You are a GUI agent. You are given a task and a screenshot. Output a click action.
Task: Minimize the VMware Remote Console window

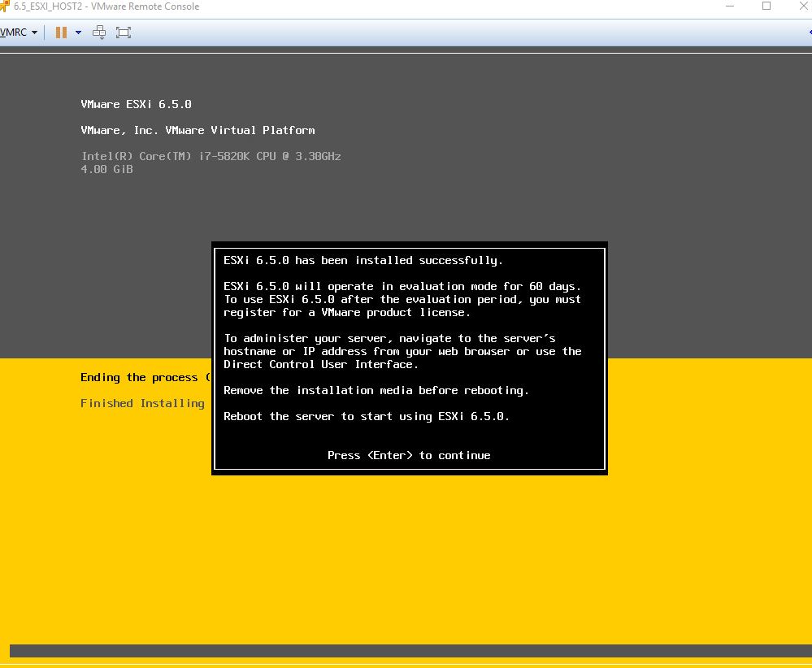[730, 7]
